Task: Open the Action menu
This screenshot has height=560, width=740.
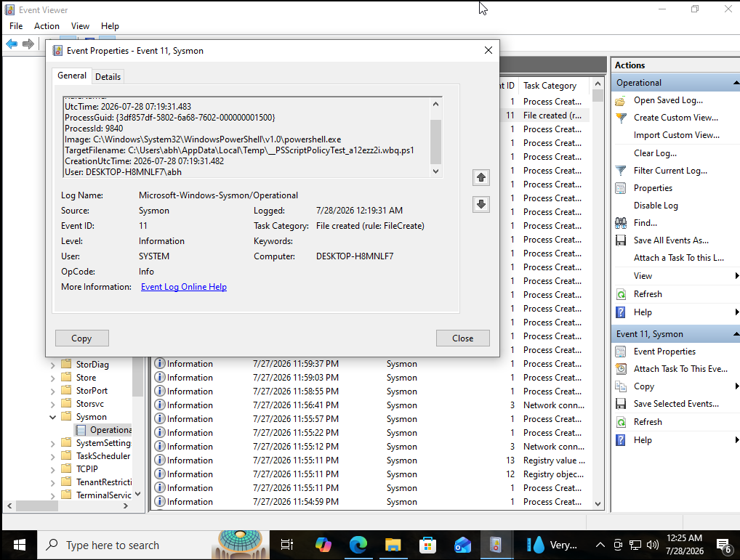Action: pos(47,26)
